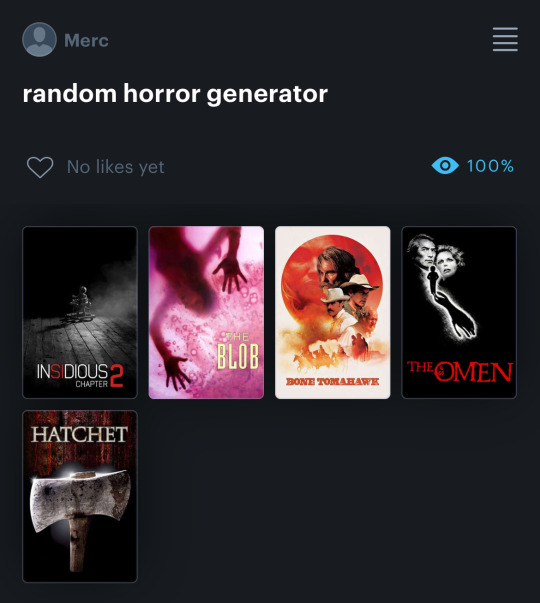Image resolution: width=540 pixels, height=603 pixels.
Task: Like the list with the heart icon
Action: [40, 167]
